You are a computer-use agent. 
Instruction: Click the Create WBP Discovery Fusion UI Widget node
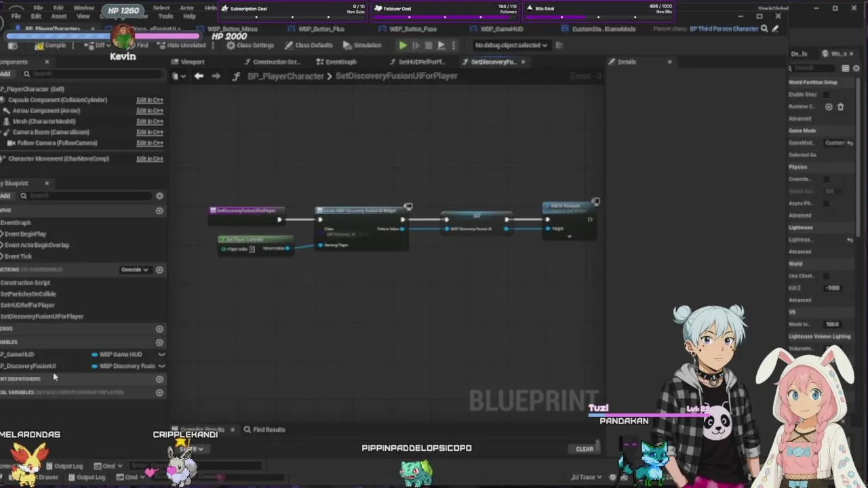click(x=361, y=228)
